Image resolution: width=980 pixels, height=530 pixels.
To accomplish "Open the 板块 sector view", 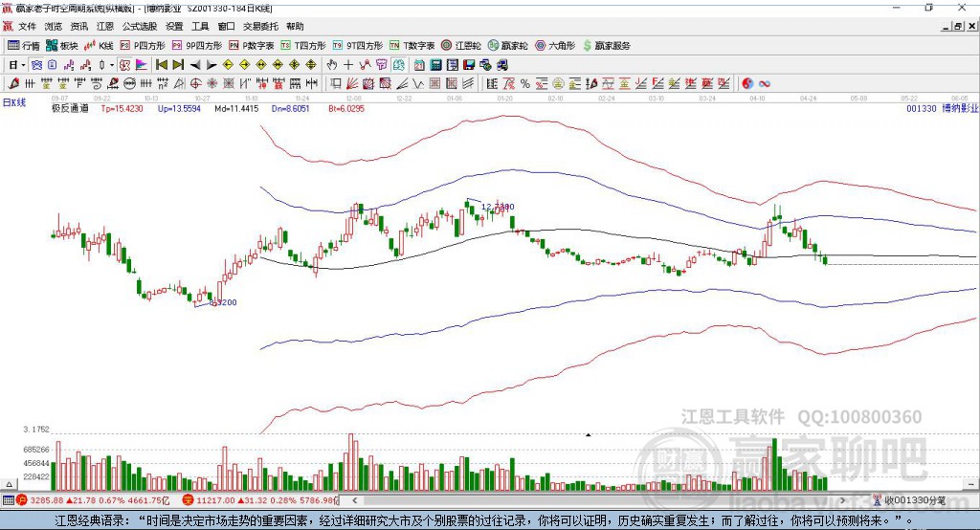I will coord(62,46).
